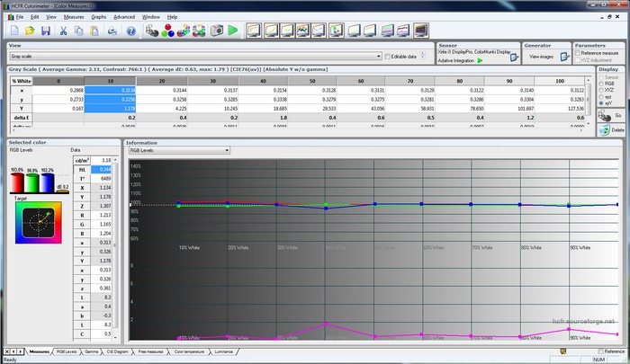
Task: Click the green RGB level cylinder
Action: [32, 183]
